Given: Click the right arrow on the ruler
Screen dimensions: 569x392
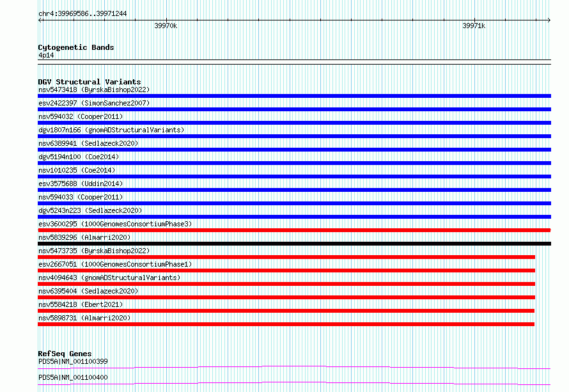Looking at the screenshot, I should click(x=549, y=20).
